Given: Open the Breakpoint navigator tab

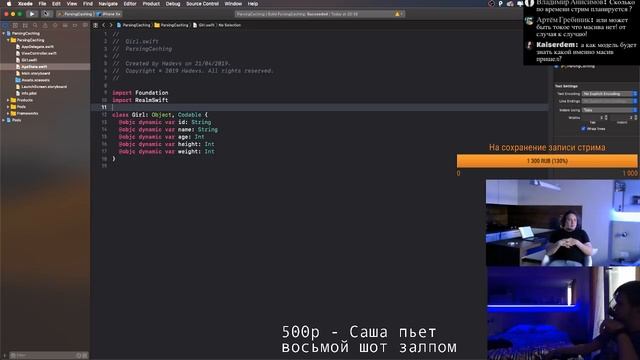Looking at the screenshot, I should (x=75, y=25).
